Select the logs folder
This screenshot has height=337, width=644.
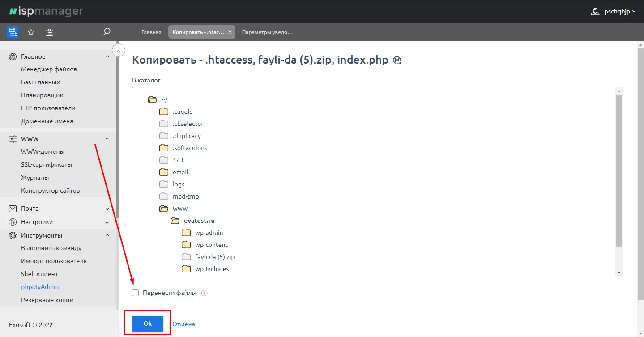(172, 184)
